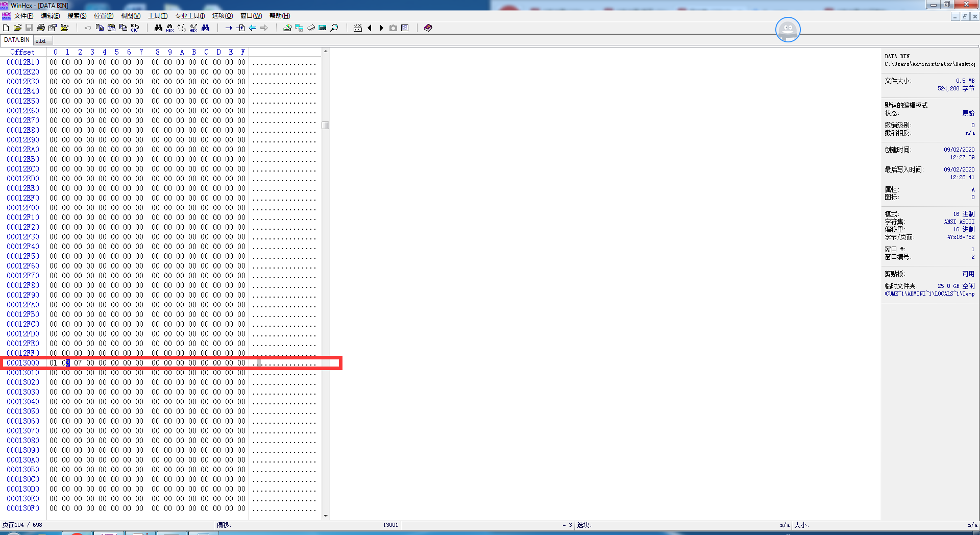Viewport: 980px width, 535px height.
Task: Click the black right triangle navigation icon
Action: (381, 28)
